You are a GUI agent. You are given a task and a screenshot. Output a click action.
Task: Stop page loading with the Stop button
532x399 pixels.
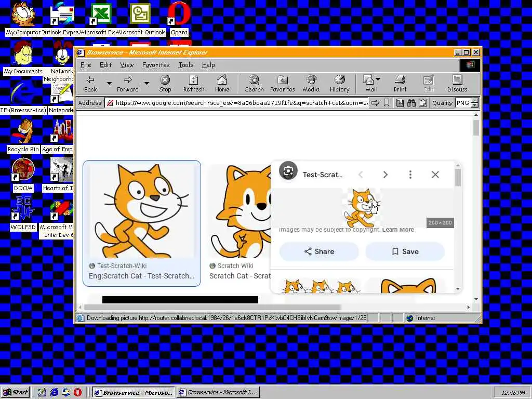[x=165, y=84]
